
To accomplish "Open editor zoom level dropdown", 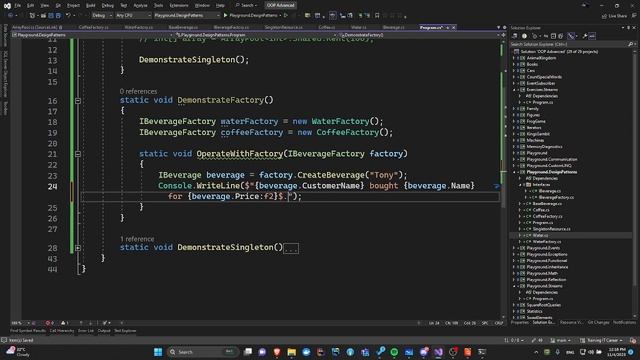I will 20,323.
